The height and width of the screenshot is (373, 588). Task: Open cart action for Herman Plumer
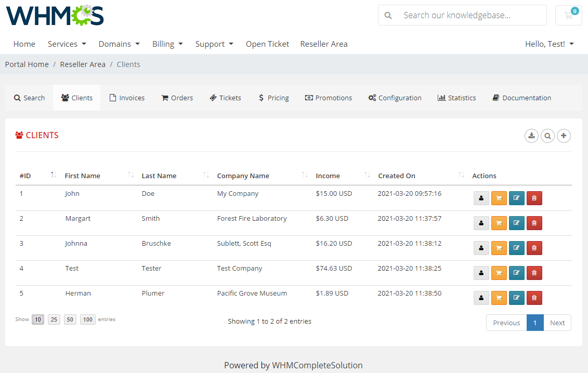pyautogui.click(x=499, y=298)
